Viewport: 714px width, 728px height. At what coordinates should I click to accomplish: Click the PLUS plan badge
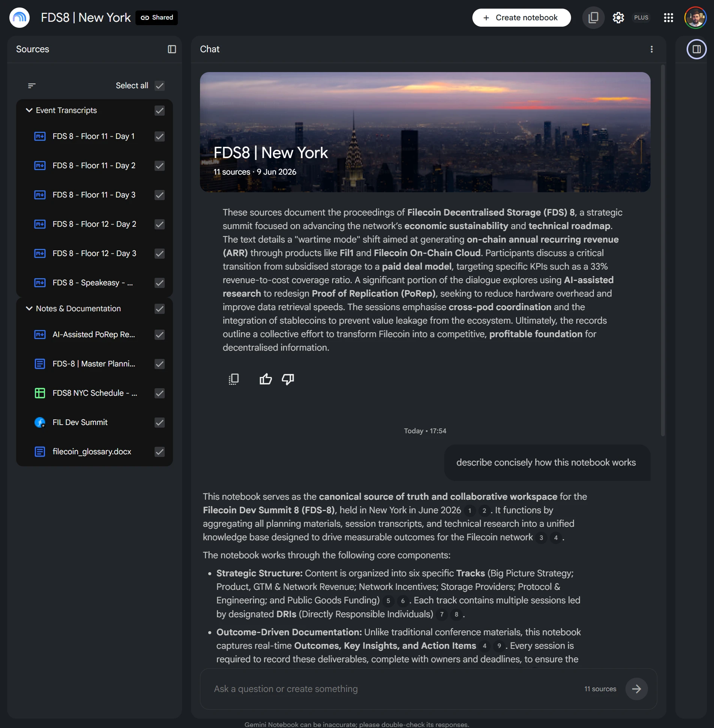tap(641, 18)
